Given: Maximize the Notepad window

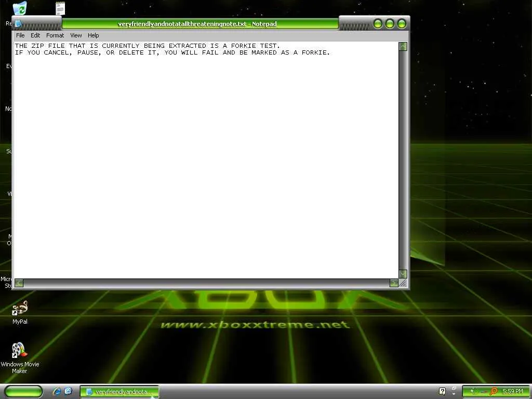Looking at the screenshot, I should (x=390, y=24).
